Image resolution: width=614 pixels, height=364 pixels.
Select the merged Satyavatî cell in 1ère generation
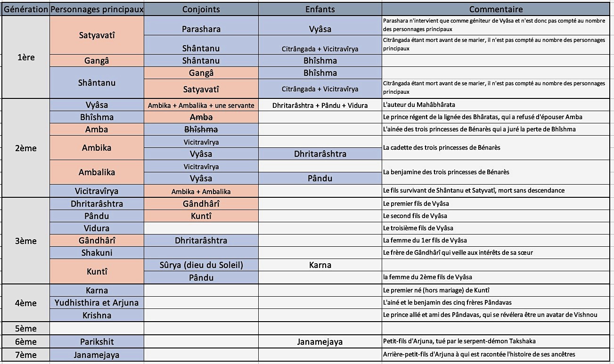pyautogui.click(x=97, y=35)
